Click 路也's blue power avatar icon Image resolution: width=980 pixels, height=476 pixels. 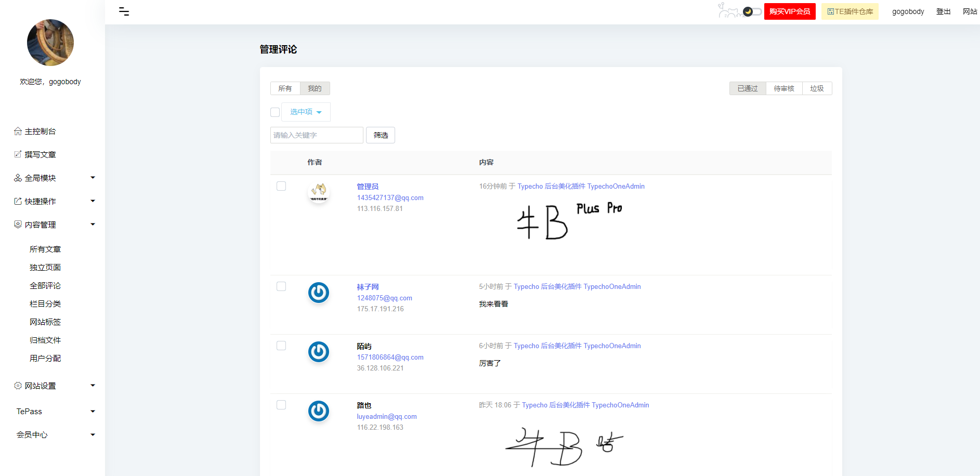(318, 411)
